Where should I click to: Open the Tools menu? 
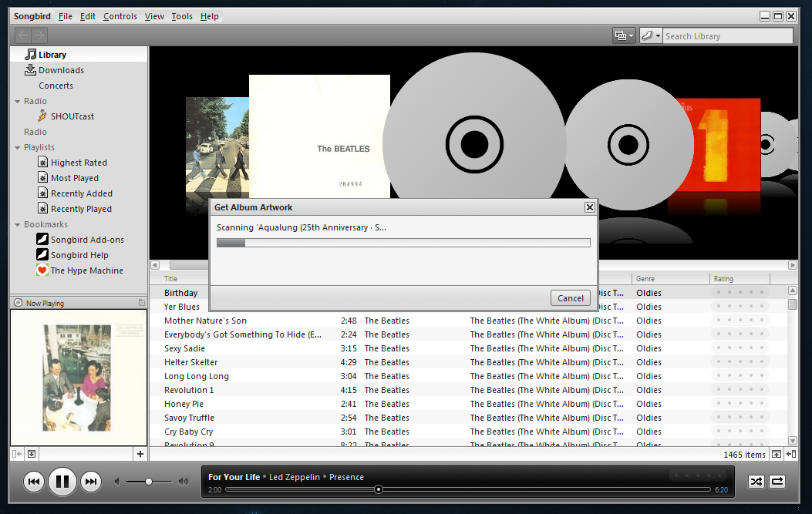tap(182, 16)
